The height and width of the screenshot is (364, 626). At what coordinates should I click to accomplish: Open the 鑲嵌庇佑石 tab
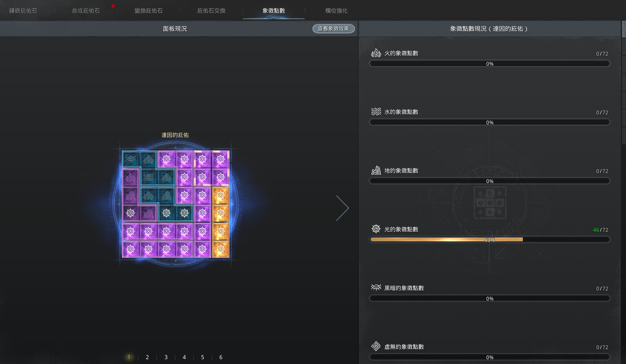tap(23, 10)
